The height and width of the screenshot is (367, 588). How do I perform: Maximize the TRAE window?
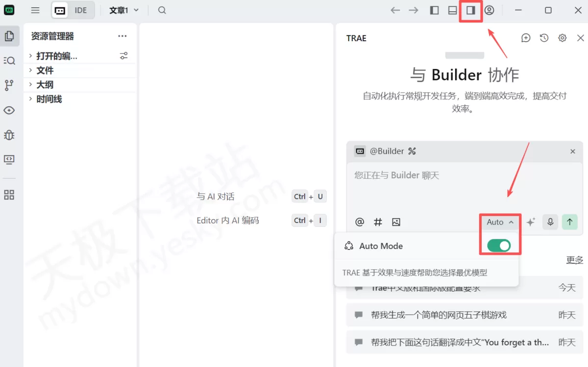click(x=548, y=10)
